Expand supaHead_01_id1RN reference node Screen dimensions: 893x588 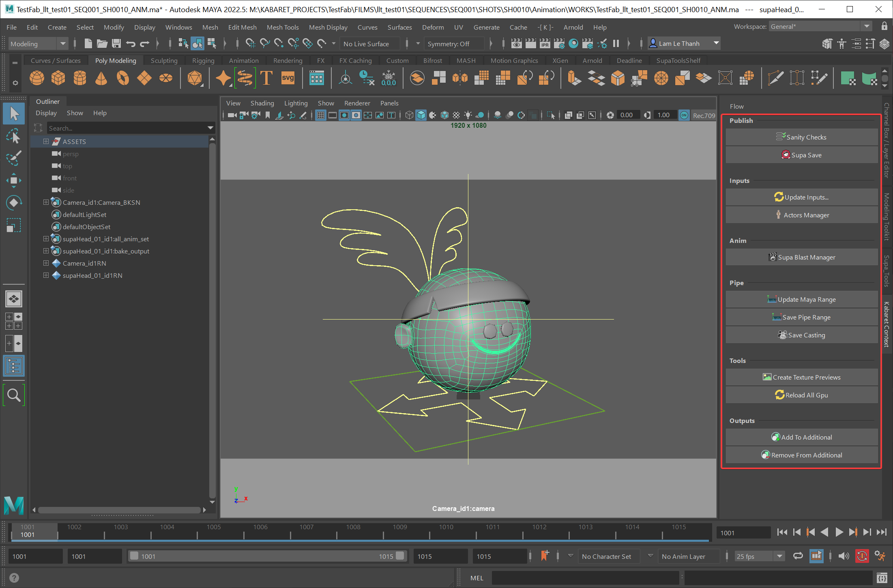click(x=46, y=275)
